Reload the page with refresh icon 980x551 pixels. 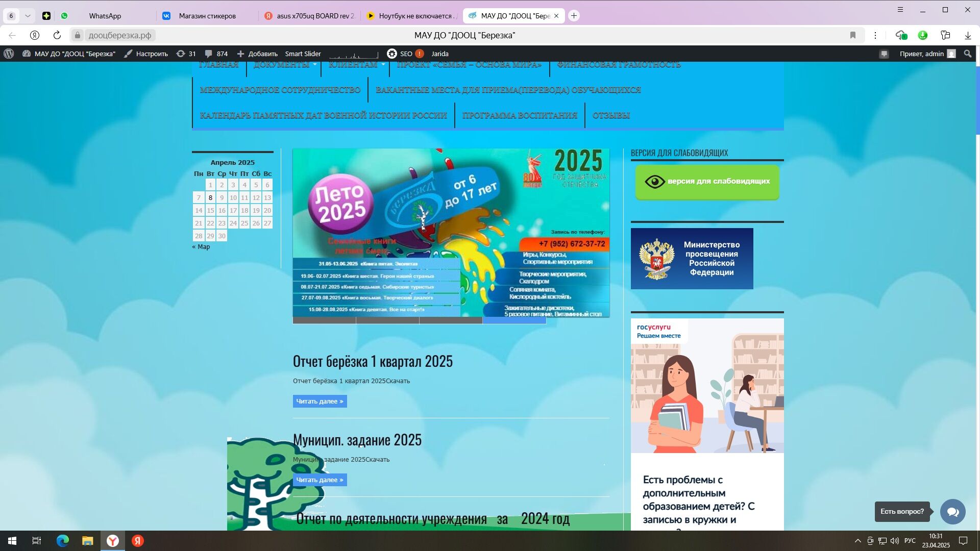57,35
